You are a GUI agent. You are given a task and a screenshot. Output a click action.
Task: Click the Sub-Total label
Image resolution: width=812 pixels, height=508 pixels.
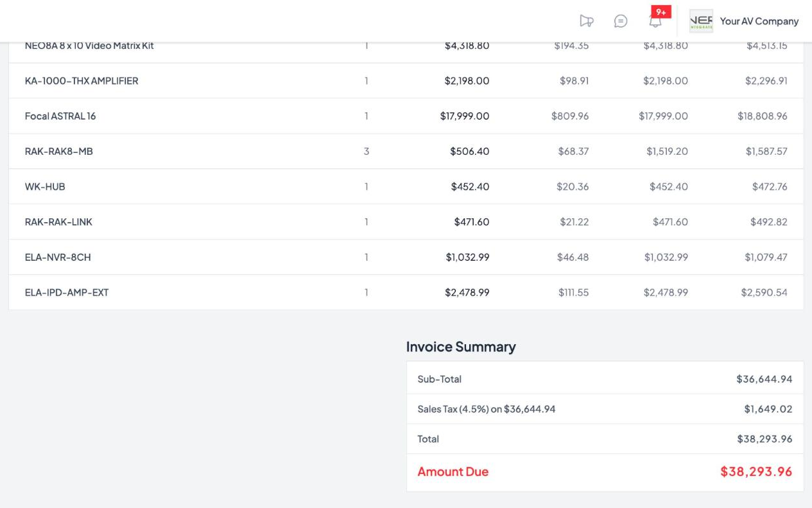(x=439, y=380)
